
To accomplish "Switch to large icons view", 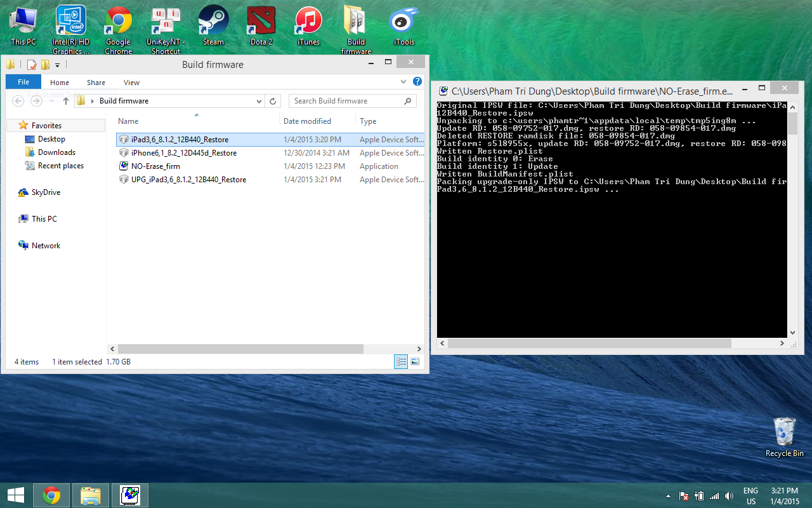I will [x=415, y=362].
